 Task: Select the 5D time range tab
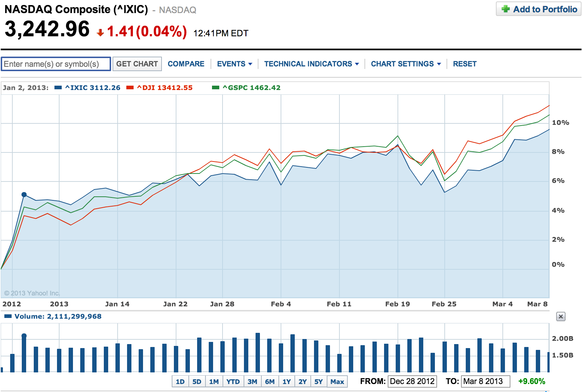click(x=197, y=381)
